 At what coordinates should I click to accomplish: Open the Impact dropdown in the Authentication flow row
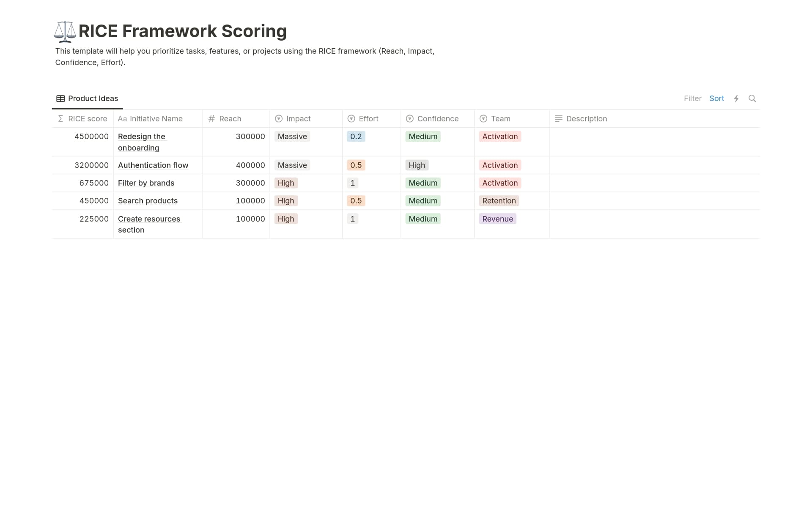[x=292, y=165]
